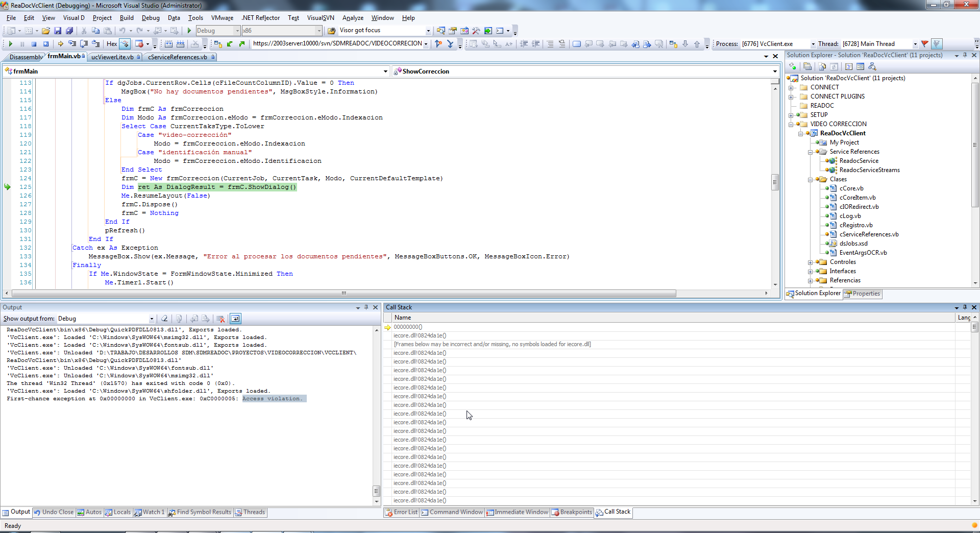Stop debugging with the blue square icon
This screenshot has height=533, width=980.
34,44
